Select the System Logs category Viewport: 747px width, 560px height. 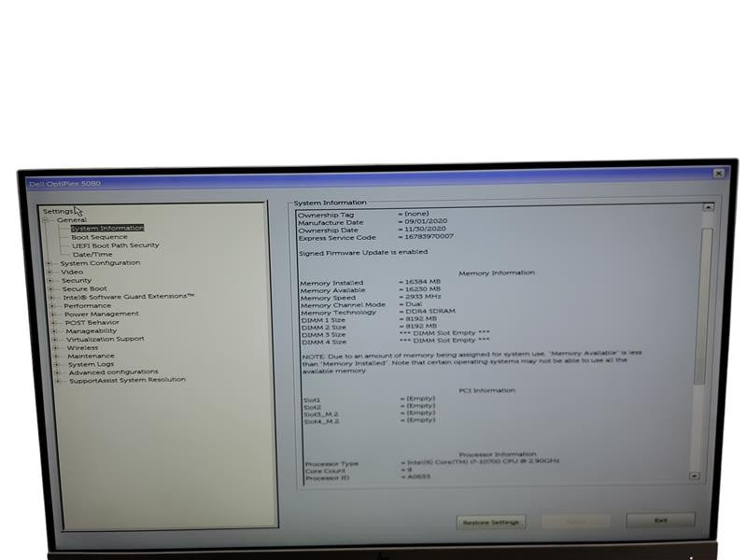(91, 364)
